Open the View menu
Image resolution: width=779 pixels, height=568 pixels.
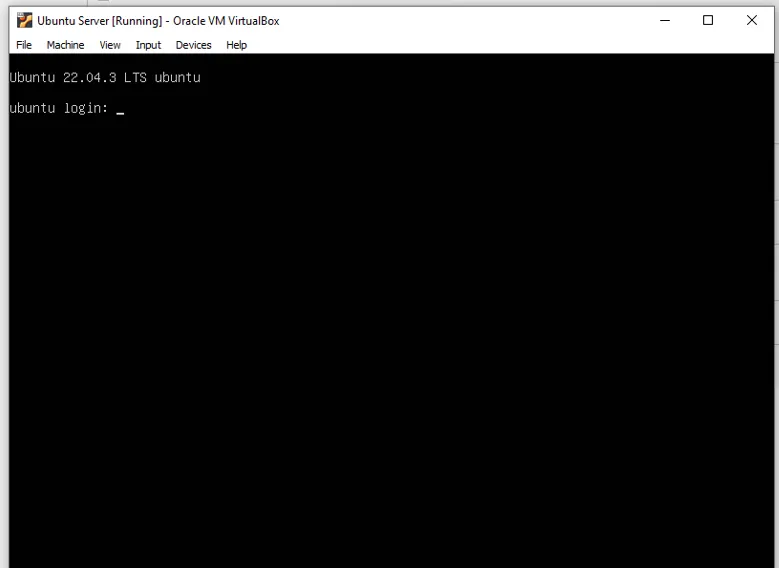(110, 45)
